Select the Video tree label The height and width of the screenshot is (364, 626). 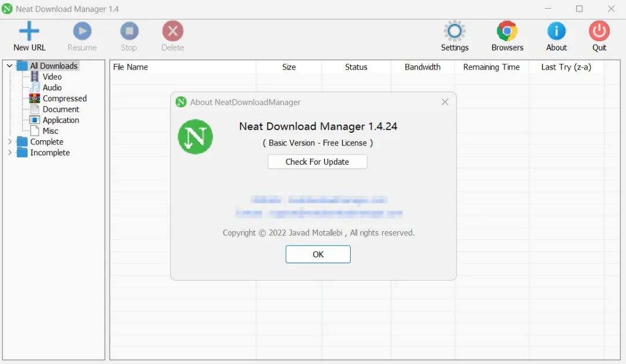(52, 77)
